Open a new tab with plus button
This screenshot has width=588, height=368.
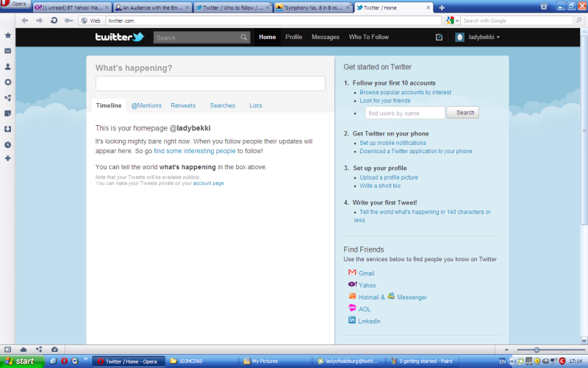[442, 7]
